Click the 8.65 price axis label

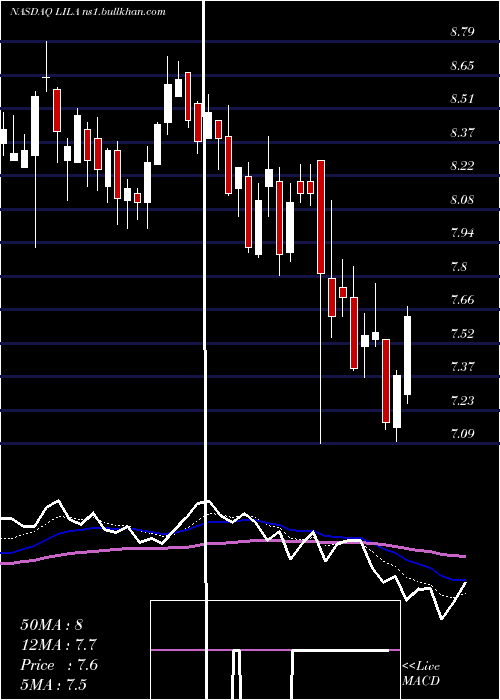(462, 66)
